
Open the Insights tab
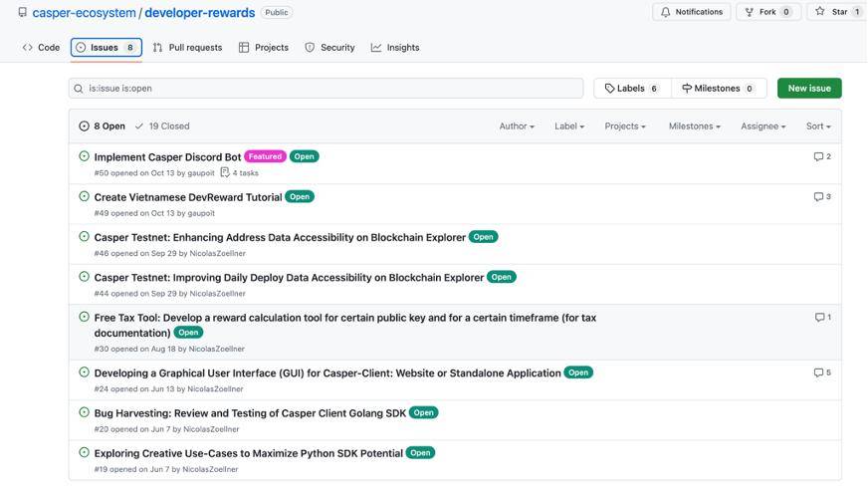(395, 47)
